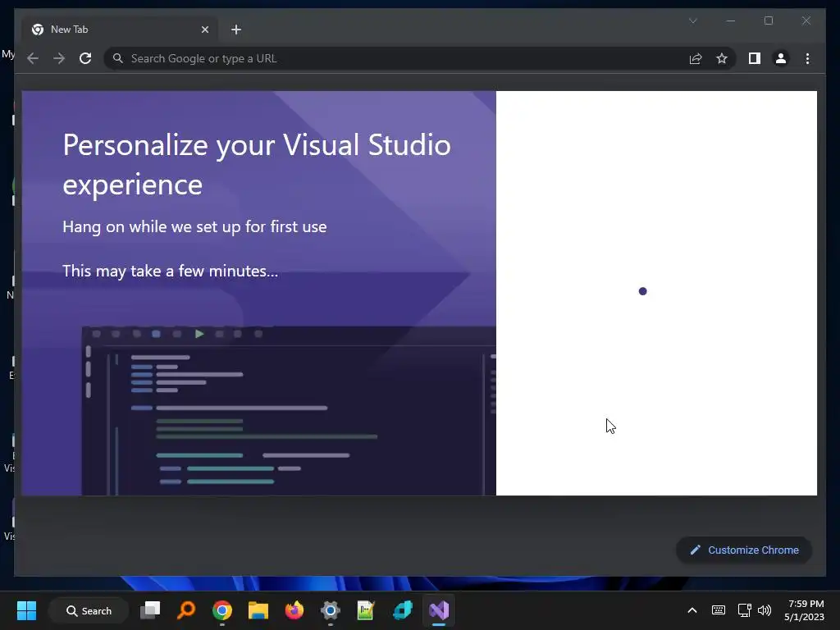
Task: Open the green notepad app on taskbar
Action: [366, 610]
